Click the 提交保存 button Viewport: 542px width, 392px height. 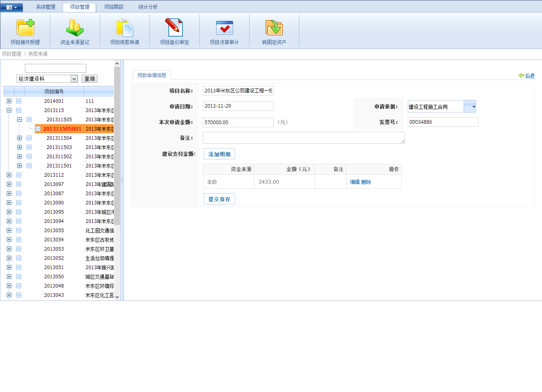[219, 199]
